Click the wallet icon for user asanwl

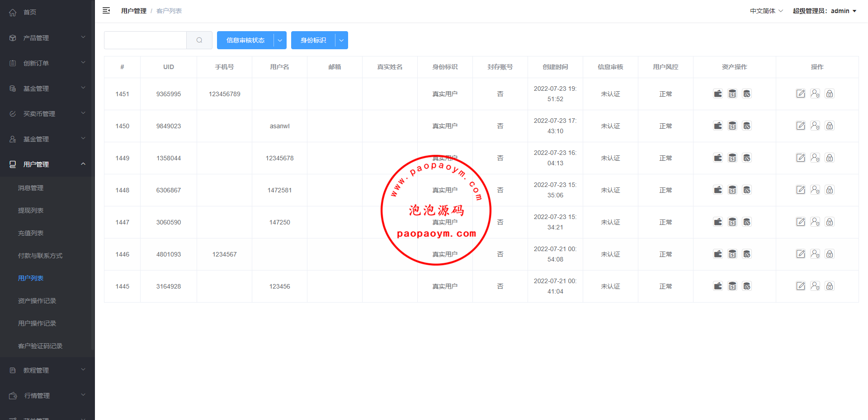coord(718,126)
